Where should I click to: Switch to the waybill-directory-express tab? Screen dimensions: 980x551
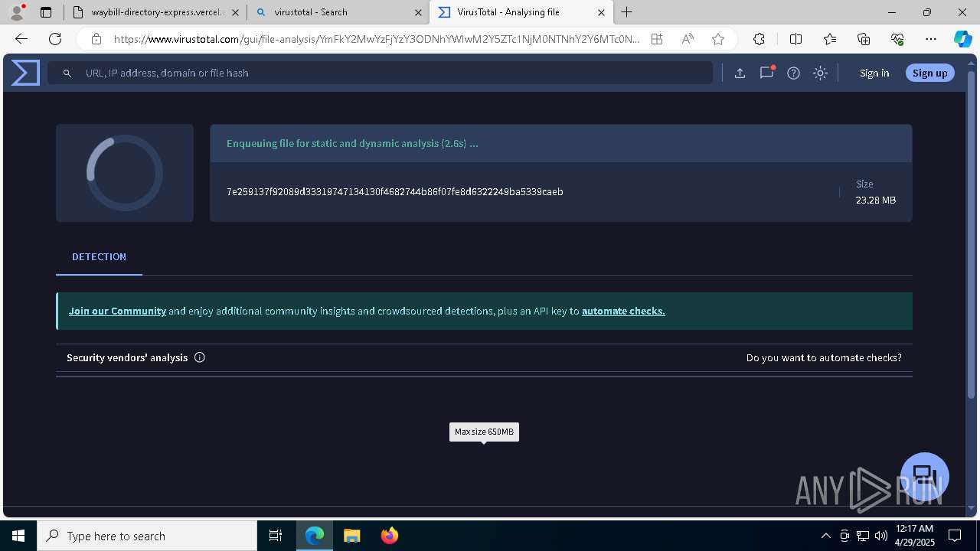tap(155, 12)
